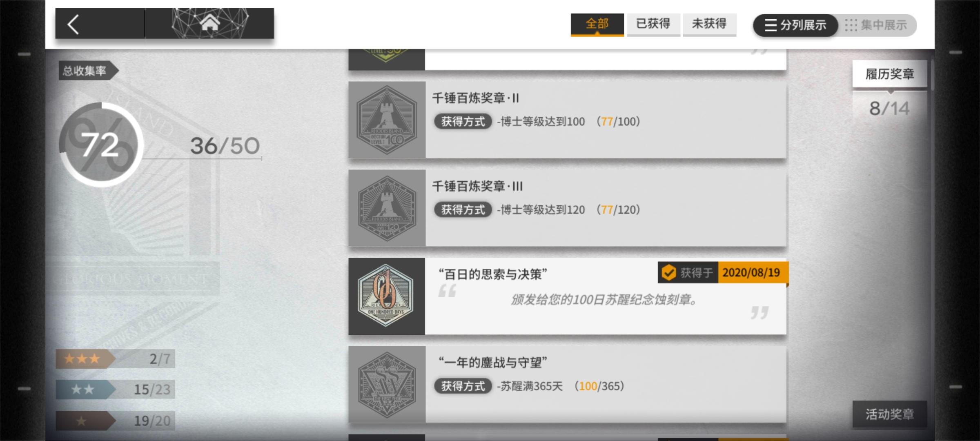Switch to 集中展示 grid view

pyautogui.click(x=876, y=25)
